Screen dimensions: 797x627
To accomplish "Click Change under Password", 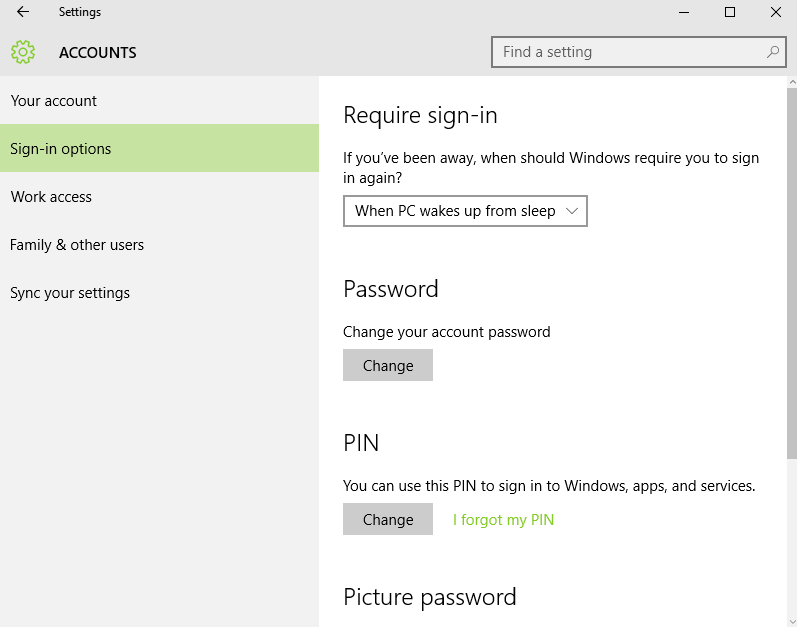I will click(x=388, y=365).
